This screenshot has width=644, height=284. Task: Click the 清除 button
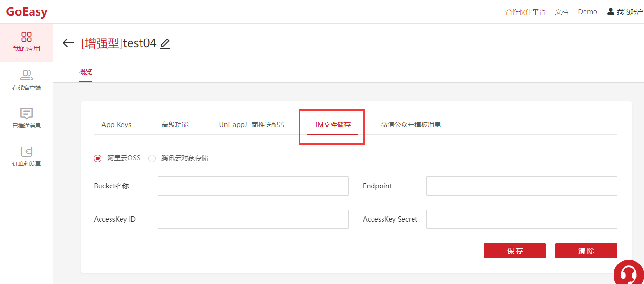[x=586, y=251]
